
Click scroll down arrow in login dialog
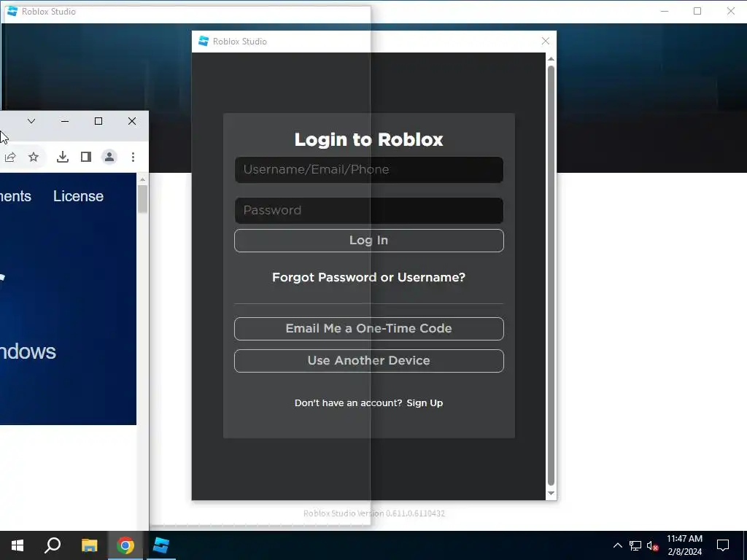coord(551,494)
